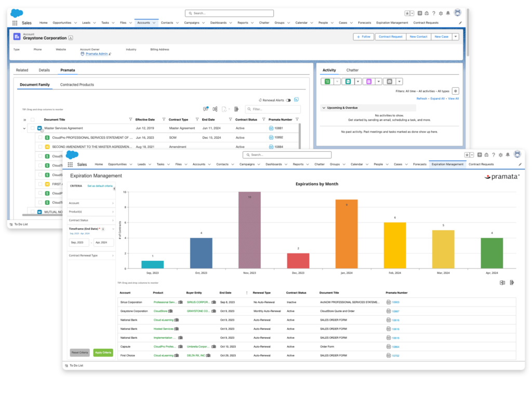Screen dimensions: 532x399
Task: Click the Sep, 2023 timeframe start date field
Action: (x=79, y=243)
